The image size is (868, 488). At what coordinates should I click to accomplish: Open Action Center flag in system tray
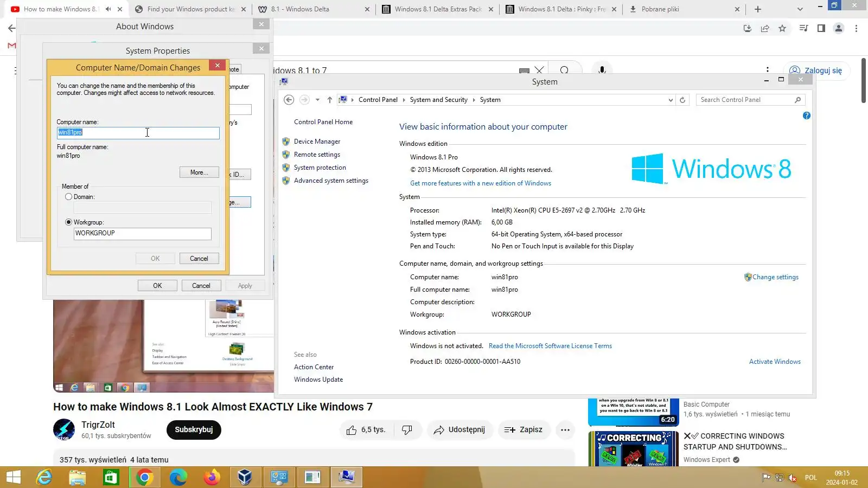point(766,478)
